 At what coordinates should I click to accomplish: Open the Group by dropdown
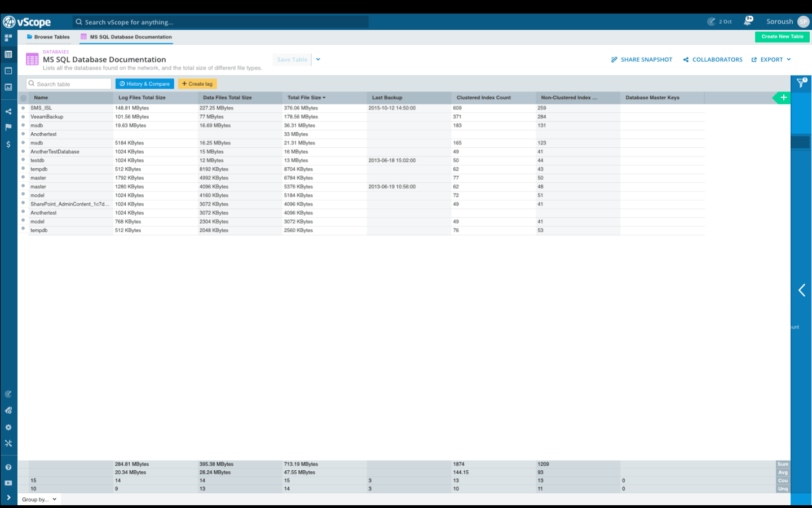(x=39, y=500)
